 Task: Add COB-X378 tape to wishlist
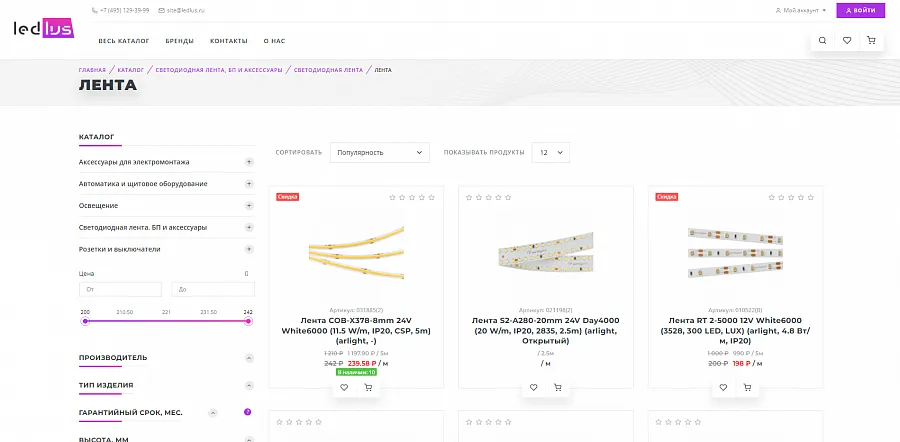344,387
